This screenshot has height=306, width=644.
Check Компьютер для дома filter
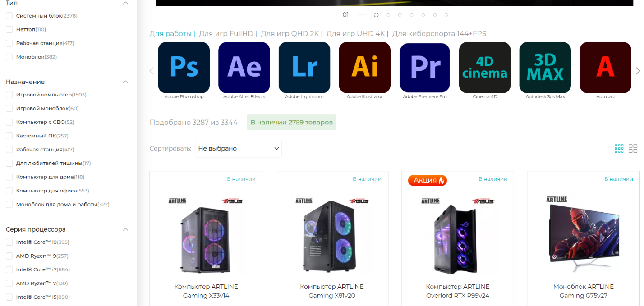[x=9, y=177]
